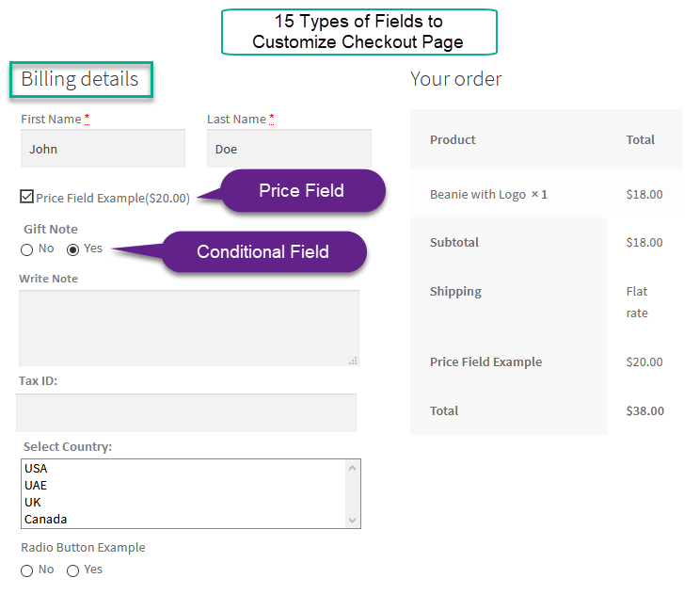700x610 pixels.
Task: Focus the Write Note text area
Action: pyautogui.click(x=188, y=328)
